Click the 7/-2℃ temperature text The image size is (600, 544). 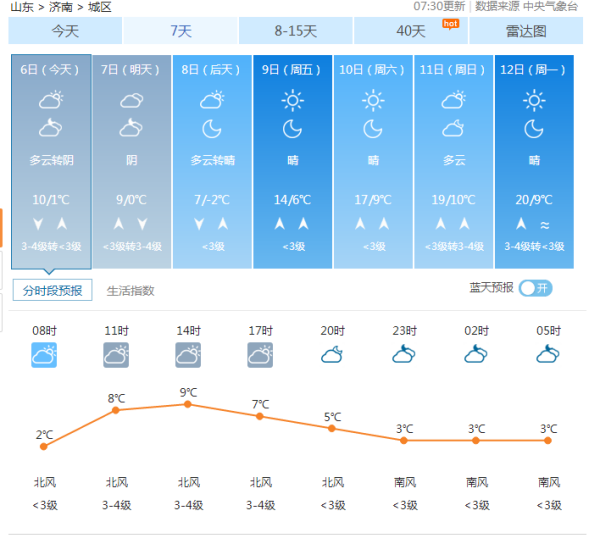pos(212,200)
